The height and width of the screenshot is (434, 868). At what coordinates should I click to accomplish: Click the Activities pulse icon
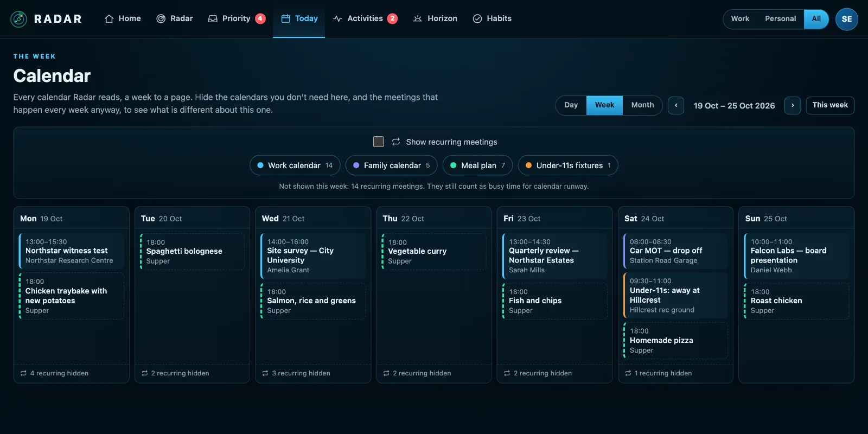tap(337, 18)
